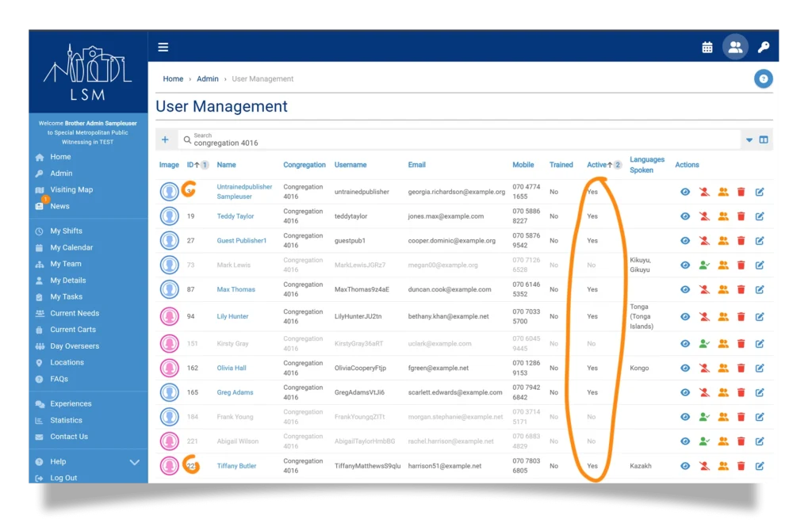View details of Greg Adams row

(x=684, y=392)
